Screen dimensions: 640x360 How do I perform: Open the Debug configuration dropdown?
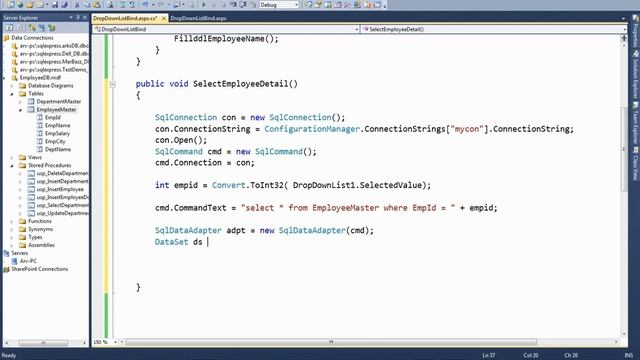pyautogui.click(x=296, y=5)
